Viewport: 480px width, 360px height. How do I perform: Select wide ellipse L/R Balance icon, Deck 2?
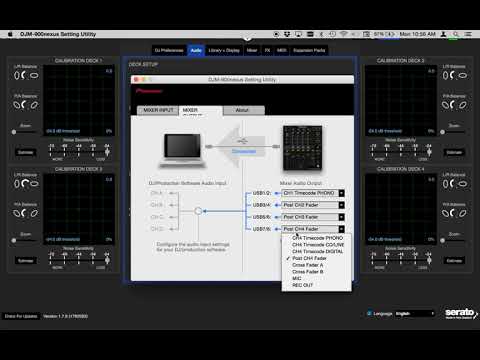pyautogui.click(x=463, y=76)
